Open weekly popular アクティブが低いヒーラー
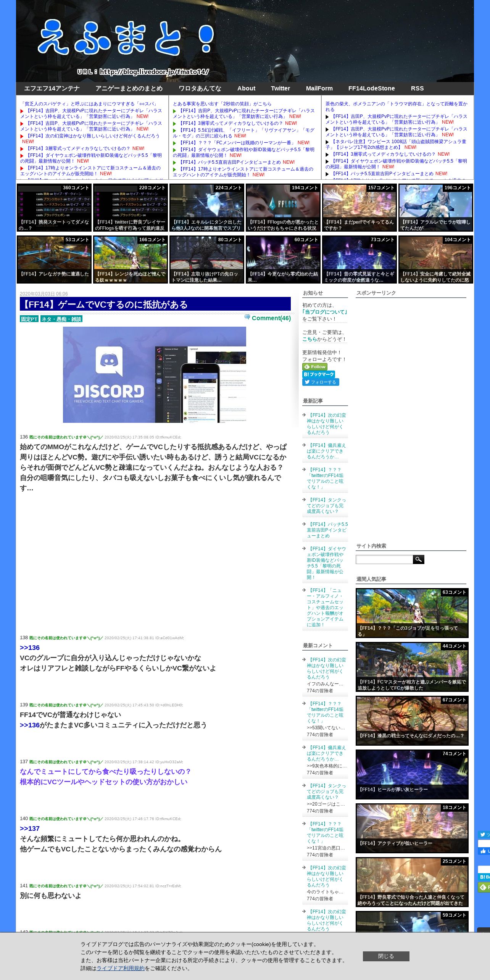 pos(412,828)
